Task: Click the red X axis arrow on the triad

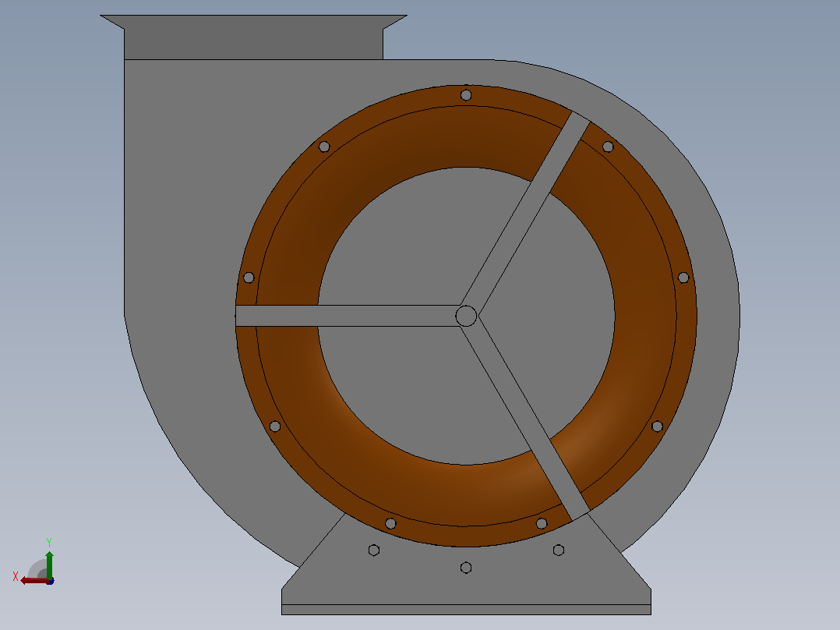Action: coord(34,581)
